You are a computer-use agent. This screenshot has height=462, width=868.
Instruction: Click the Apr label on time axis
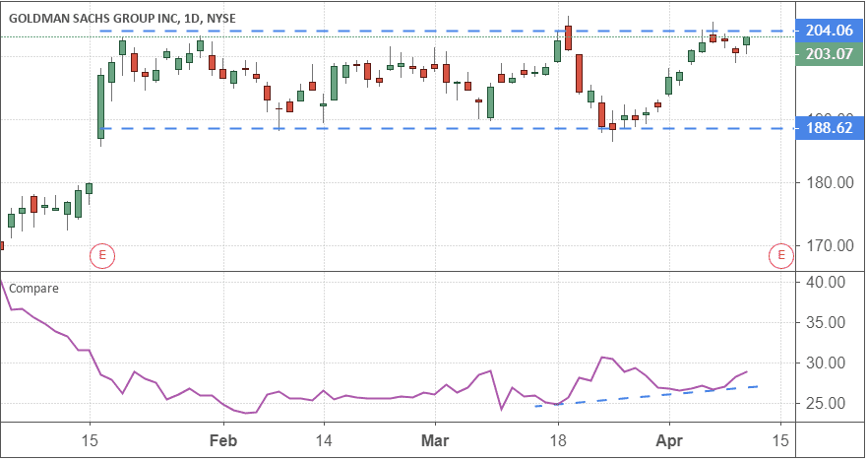click(669, 441)
